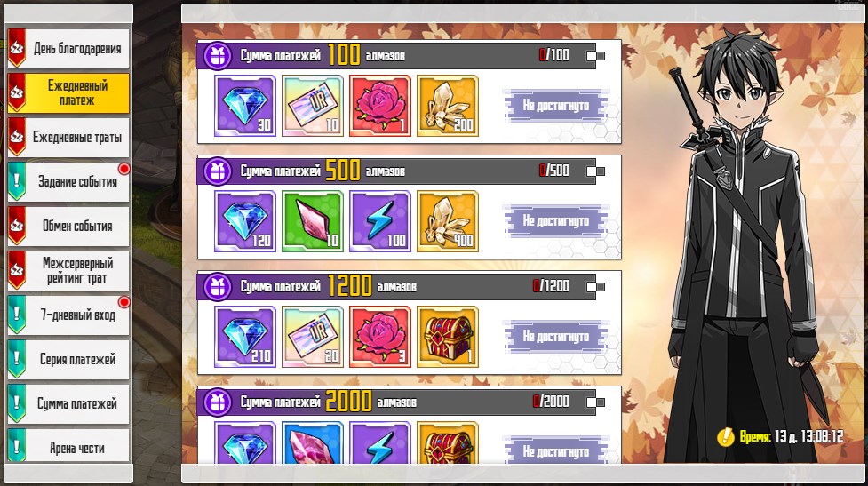The width and height of the screenshot is (868, 486).
Task: Click the 0/500 progress indicator
Action: [554, 171]
